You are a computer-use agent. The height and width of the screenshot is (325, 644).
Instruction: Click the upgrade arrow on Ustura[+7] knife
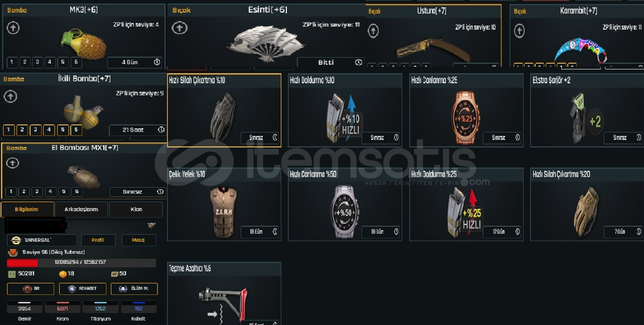[x=373, y=31]
